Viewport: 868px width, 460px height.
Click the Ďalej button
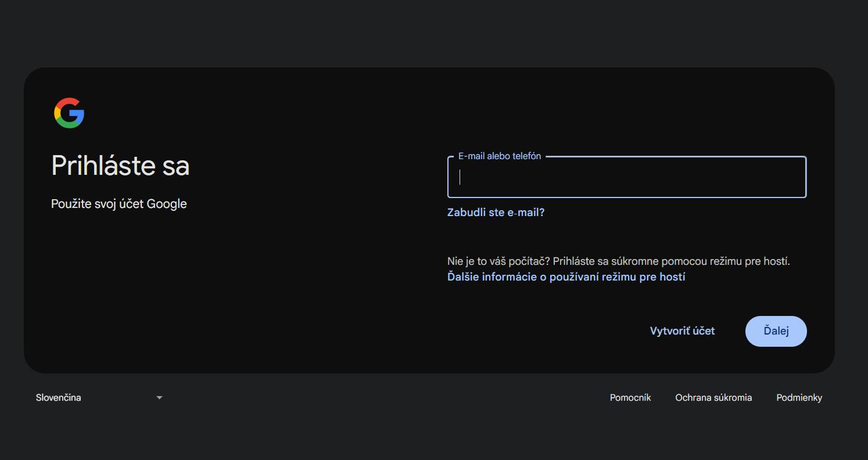tap(776, 331)
